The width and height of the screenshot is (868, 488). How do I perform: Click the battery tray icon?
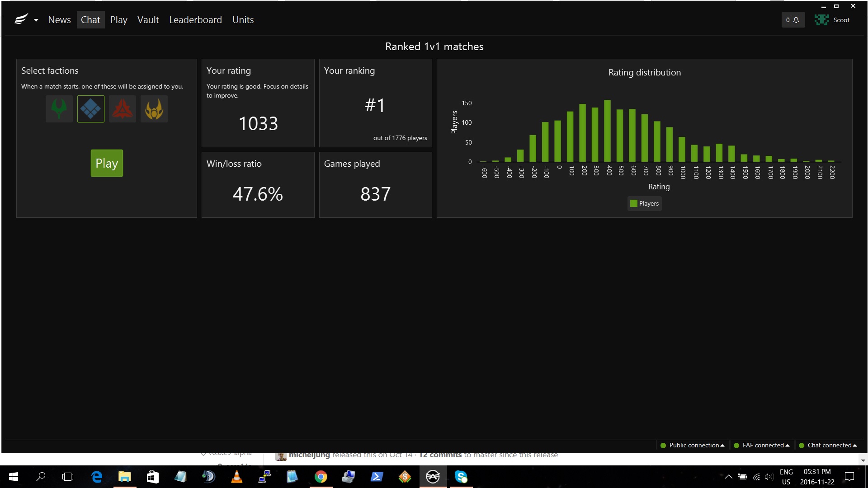742,477
